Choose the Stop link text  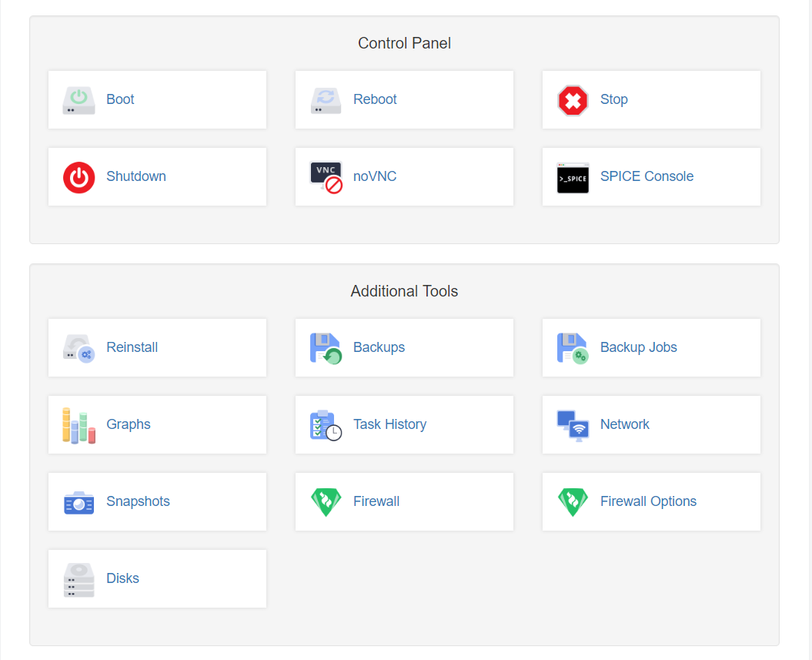[613, 99]
